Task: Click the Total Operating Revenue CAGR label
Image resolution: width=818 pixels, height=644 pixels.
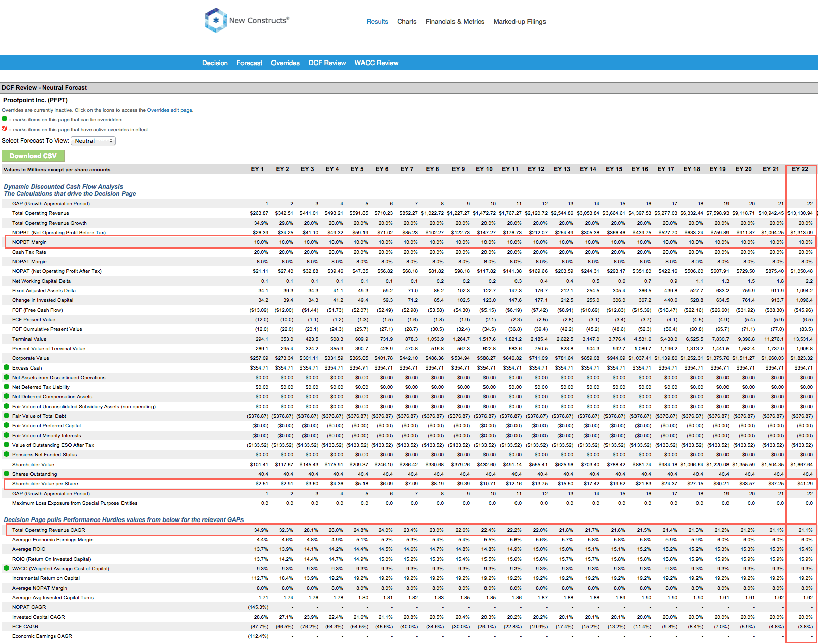Action: pyautogui.click(x=49, y=530)
